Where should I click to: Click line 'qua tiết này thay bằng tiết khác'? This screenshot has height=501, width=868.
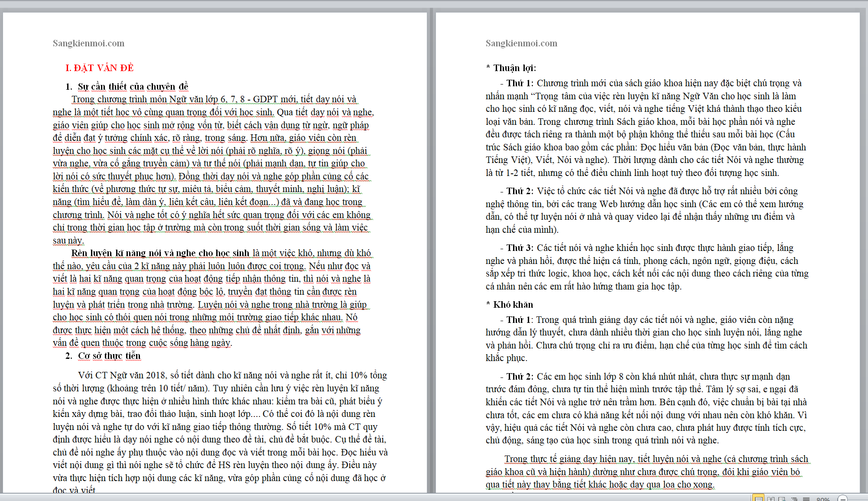[x=600, y=485]
